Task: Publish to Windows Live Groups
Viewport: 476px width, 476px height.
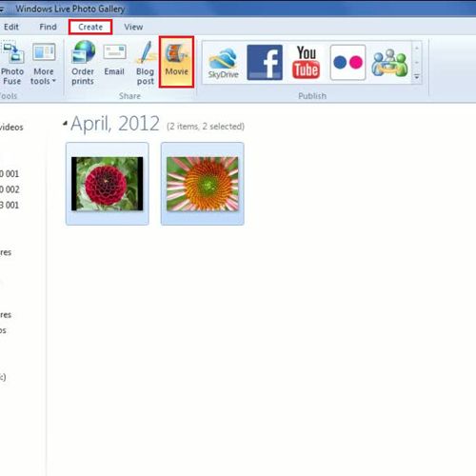Action: coord(389,63)
